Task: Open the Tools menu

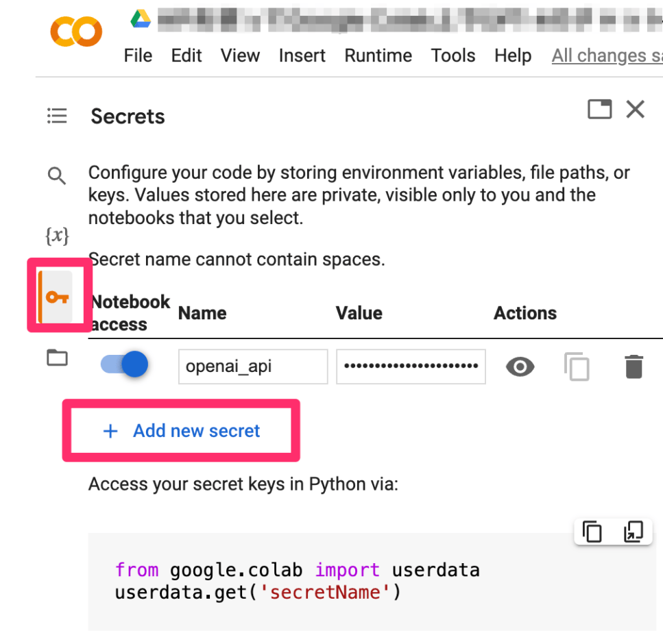Action: 453,55
